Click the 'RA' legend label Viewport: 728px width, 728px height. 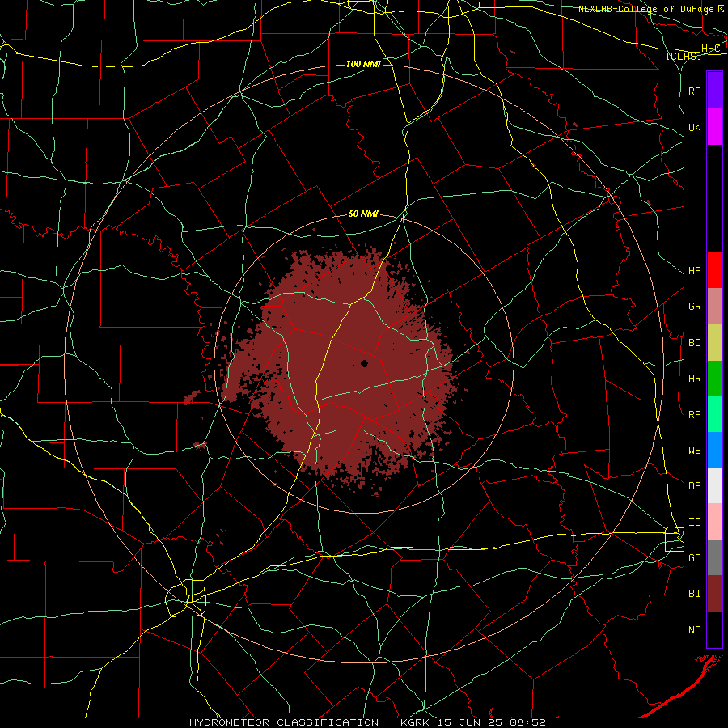click(x=694, y=415)
